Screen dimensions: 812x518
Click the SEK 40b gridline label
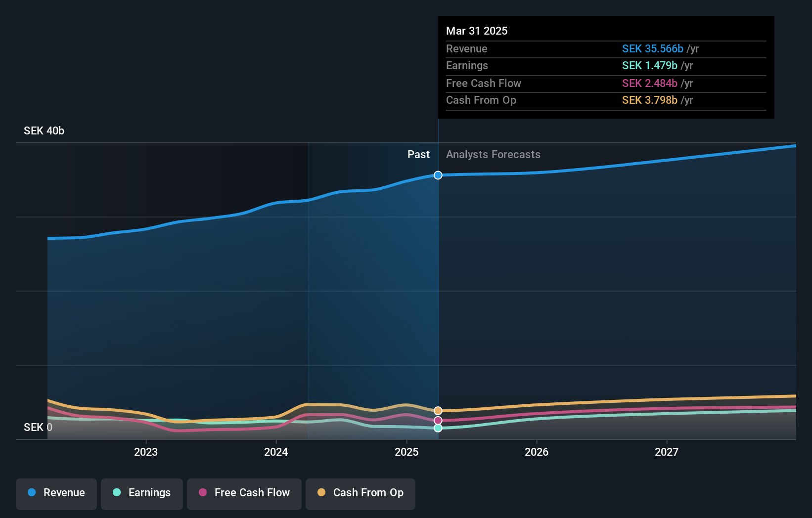pyautogui.click(x=44, y=130)
